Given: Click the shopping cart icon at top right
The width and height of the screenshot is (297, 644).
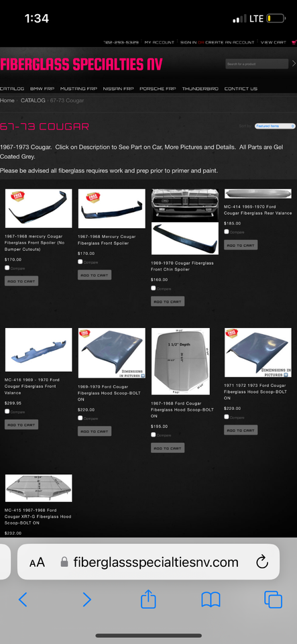Looking at the screenshot, I should pos(294,42).
